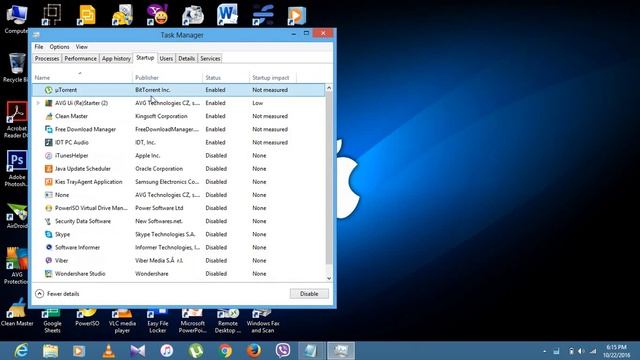Open the Yahoo Messenger desktop shortcut
Screen dimensions: 640x360
(x=157, y=15)
